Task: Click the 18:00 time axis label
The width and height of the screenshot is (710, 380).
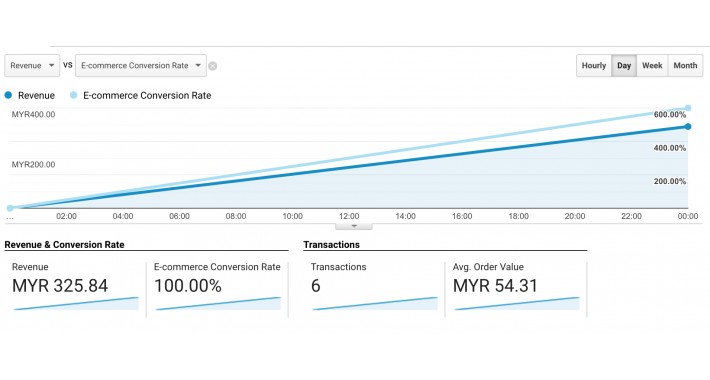Action: 518,216
